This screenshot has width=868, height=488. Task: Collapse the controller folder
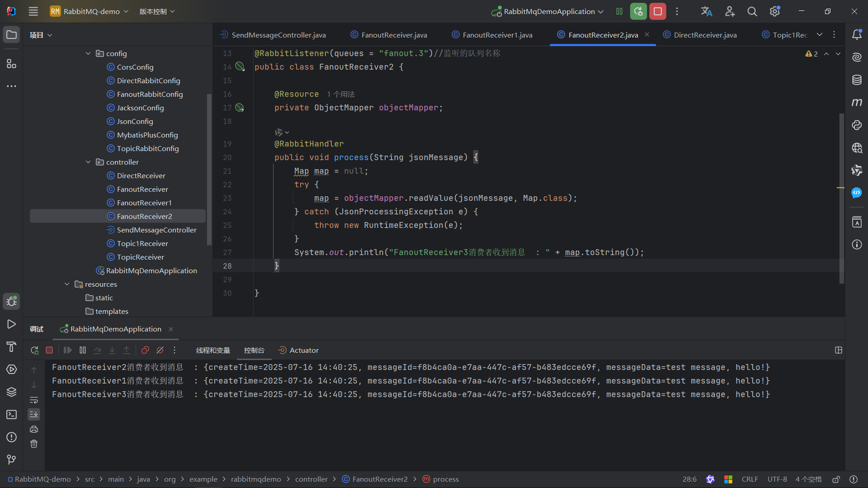(x=88, y=162)
